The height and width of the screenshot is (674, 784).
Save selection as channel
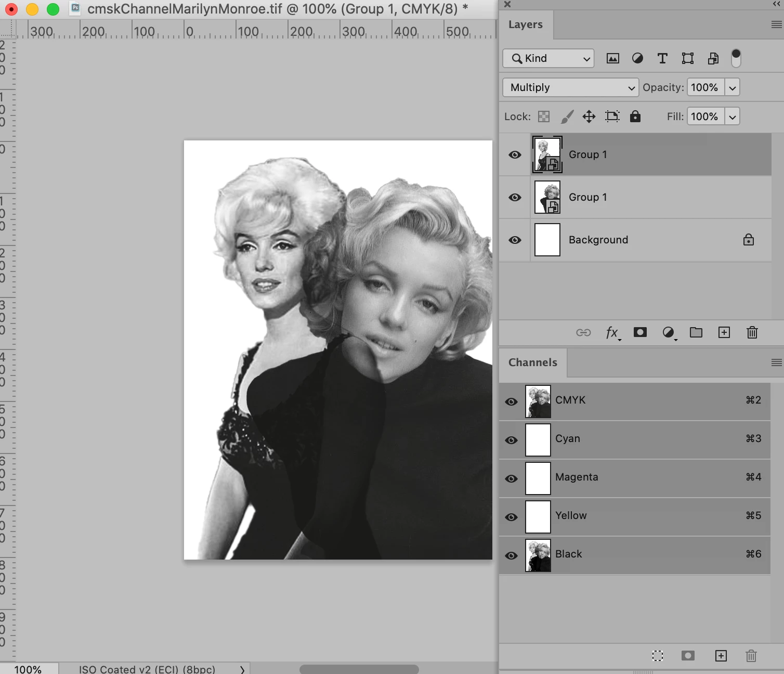tap(688, 656)
